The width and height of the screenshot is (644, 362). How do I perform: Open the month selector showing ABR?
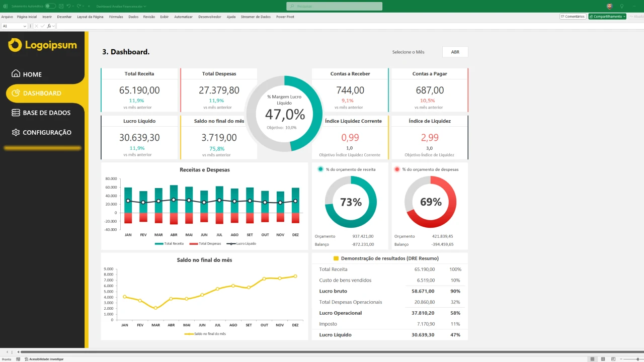[455, 52]
